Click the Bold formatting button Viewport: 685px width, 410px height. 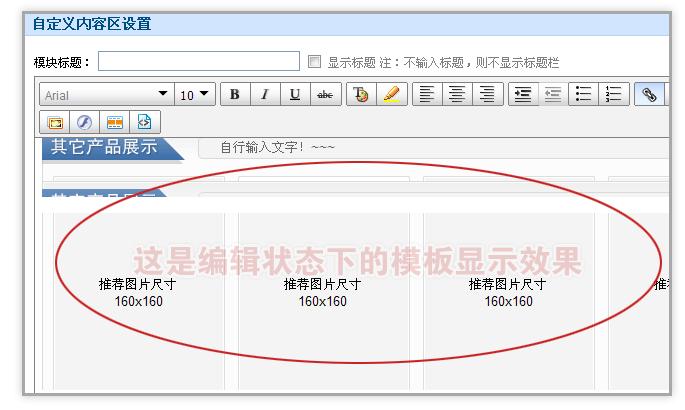tap(235, 95)
